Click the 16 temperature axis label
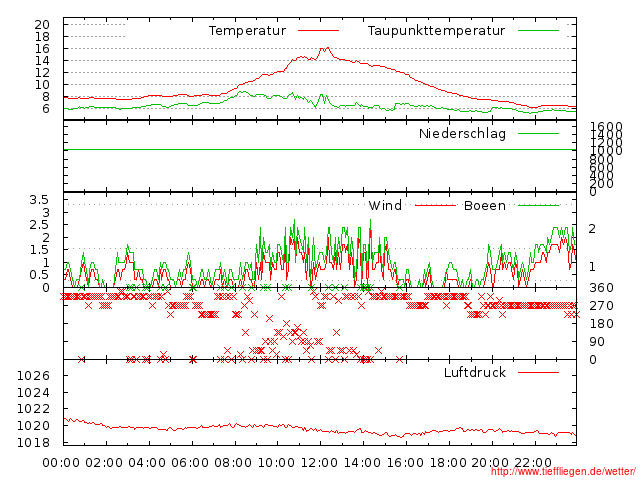Image resolution: width=640 pixels, height=480 pixels. pos(42,49)
